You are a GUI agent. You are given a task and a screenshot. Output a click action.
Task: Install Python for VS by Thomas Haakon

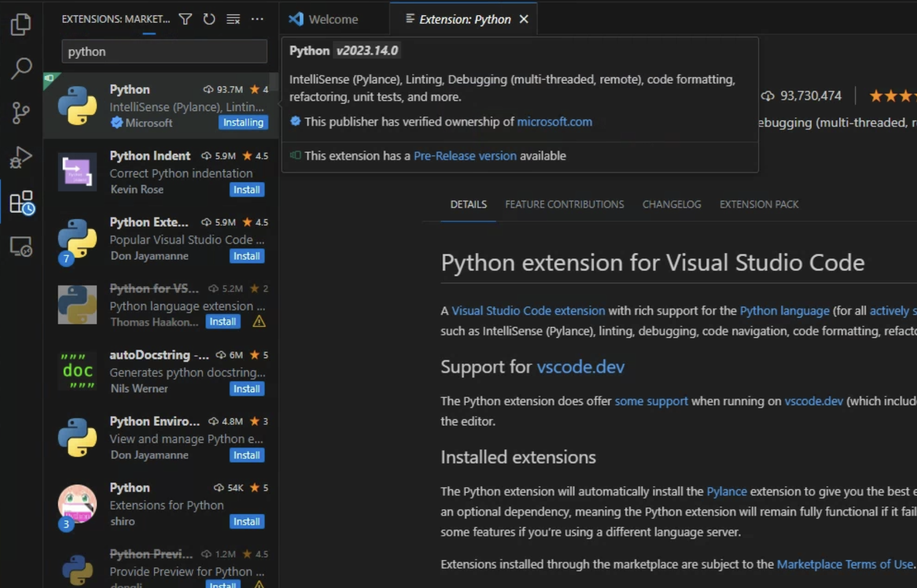click(223, 322)
